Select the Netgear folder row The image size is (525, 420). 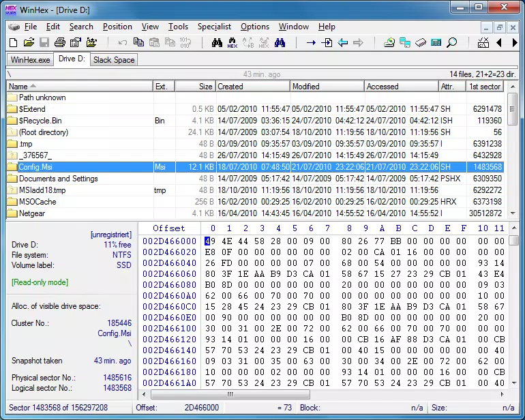tap(255, 213)
